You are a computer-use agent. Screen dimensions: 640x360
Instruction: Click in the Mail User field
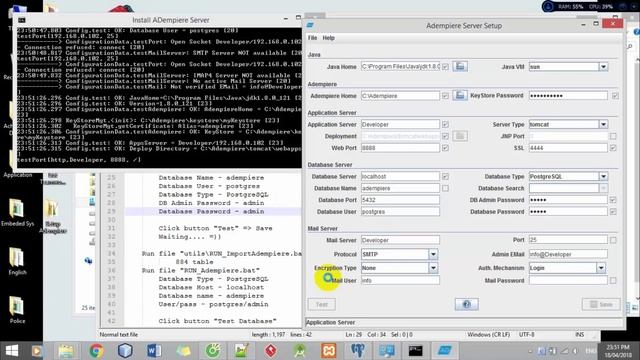tap(400, 280)
